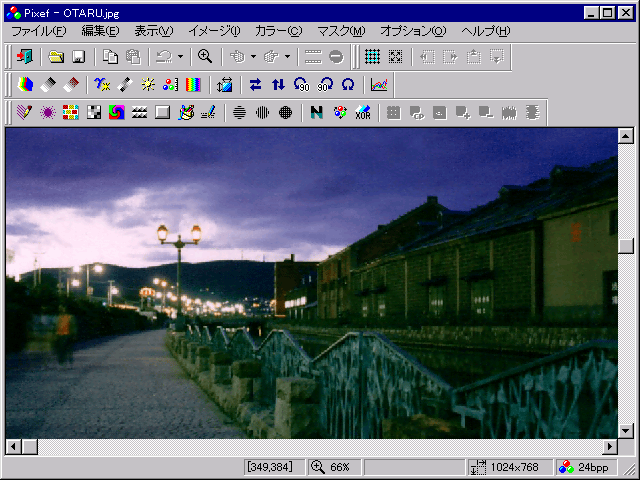This screenshot has width=640, height=480.
Task: Open the ファイル(F) menu
Action: 38,31
